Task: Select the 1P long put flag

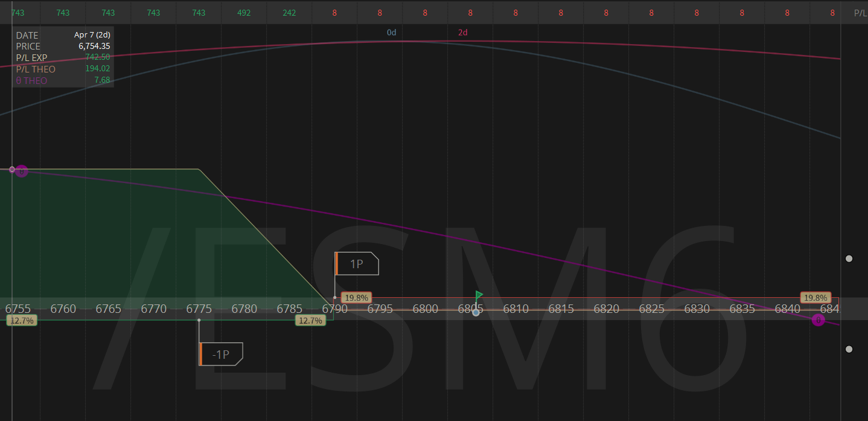Action: [x=357, y=264]
